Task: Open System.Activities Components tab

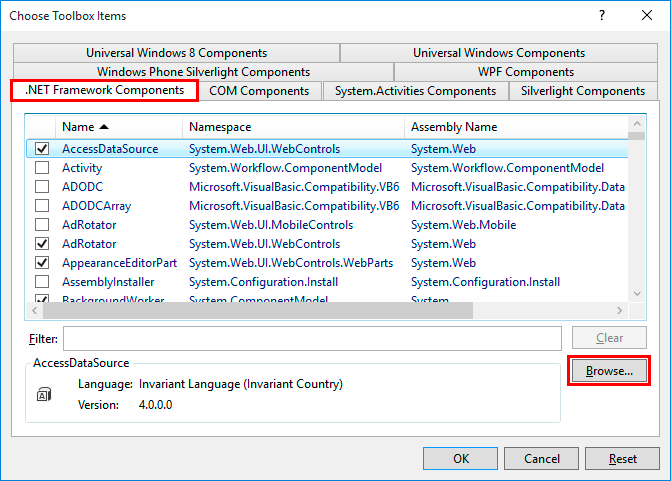Action: [x=416, y=91]
